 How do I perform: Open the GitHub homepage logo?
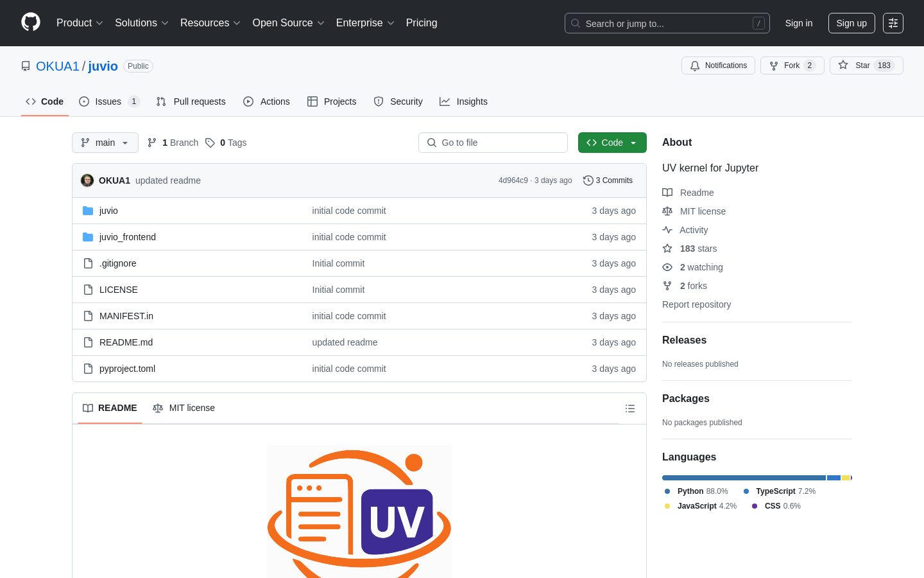point(31,22)
